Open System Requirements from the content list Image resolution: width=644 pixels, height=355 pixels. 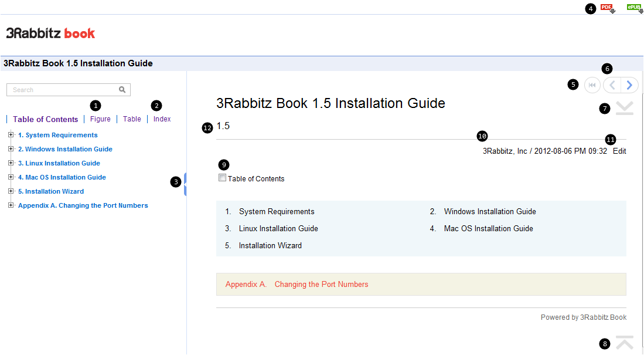[x=277, y=211]
